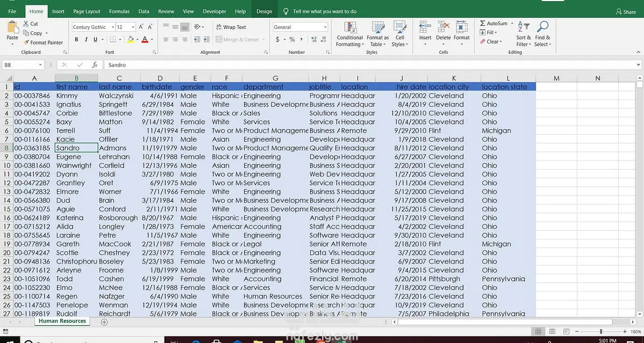Toggle Wrap Text for the cell
Image resolution: width=644 pixels, height=343 pixels.
point(231,27)
